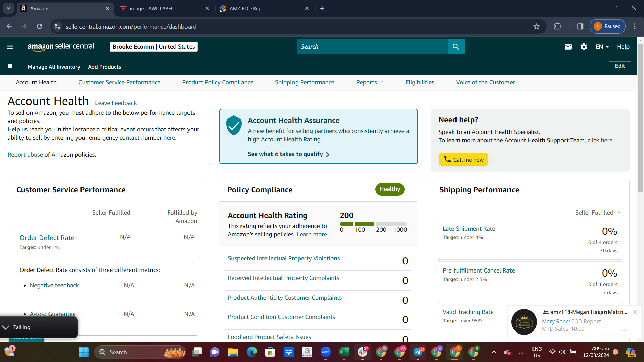This screenshot has height=362, width=644.
Task: Click the Seller Central search field
Action: click(x=372, y=47)
